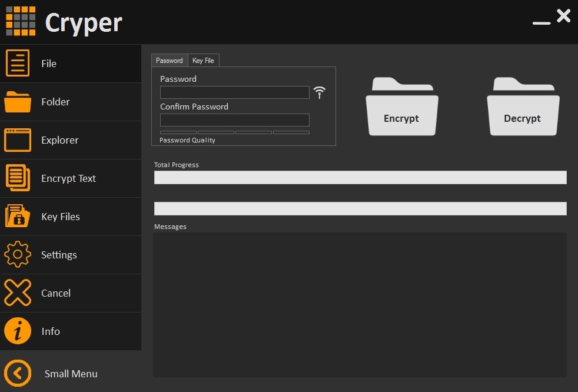Click inside the Messages text area
The height and width of the screenshot is (392, 578).
[360, 305]
